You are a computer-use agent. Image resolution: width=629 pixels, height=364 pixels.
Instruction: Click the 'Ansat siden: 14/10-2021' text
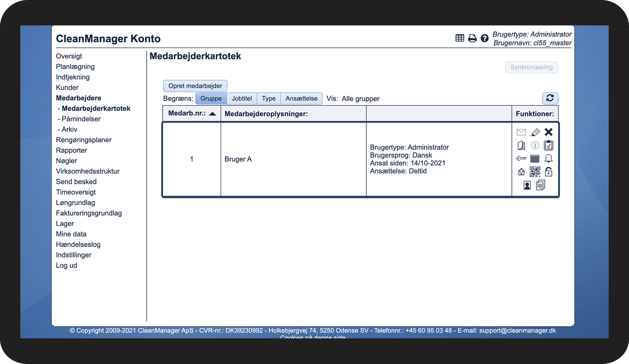[x=408, y=163]
